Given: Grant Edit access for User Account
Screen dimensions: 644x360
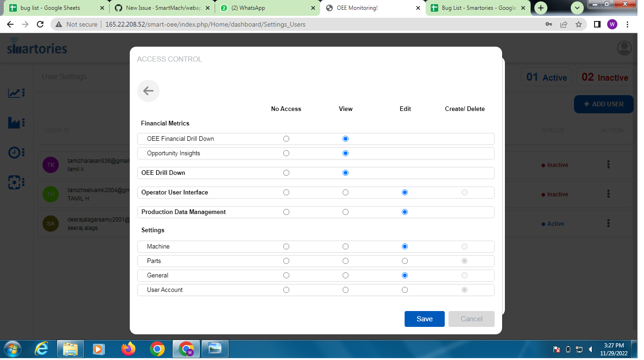Looking at the screenshot, I should click(x=405, y=290).
